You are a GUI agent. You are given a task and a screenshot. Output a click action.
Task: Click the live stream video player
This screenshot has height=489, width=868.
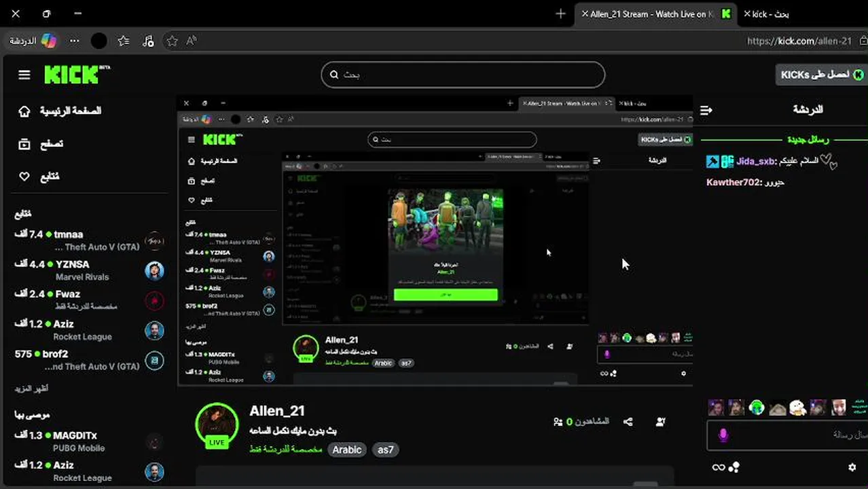click(x=435, y=240)
